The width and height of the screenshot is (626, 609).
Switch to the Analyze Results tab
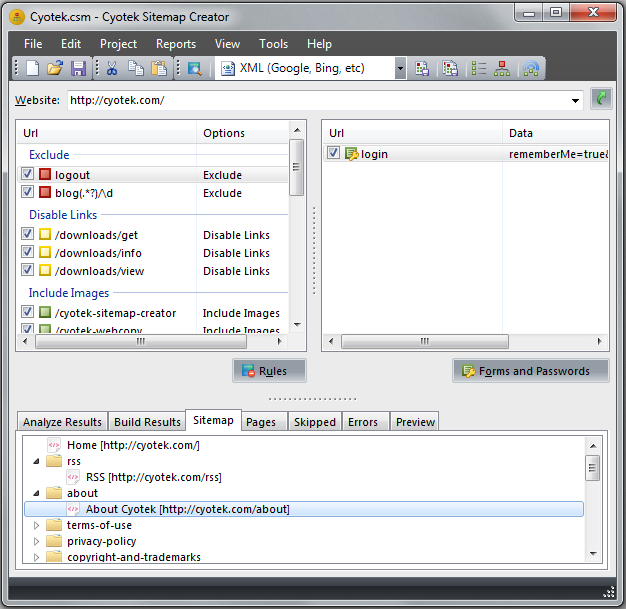click(62, 422)
